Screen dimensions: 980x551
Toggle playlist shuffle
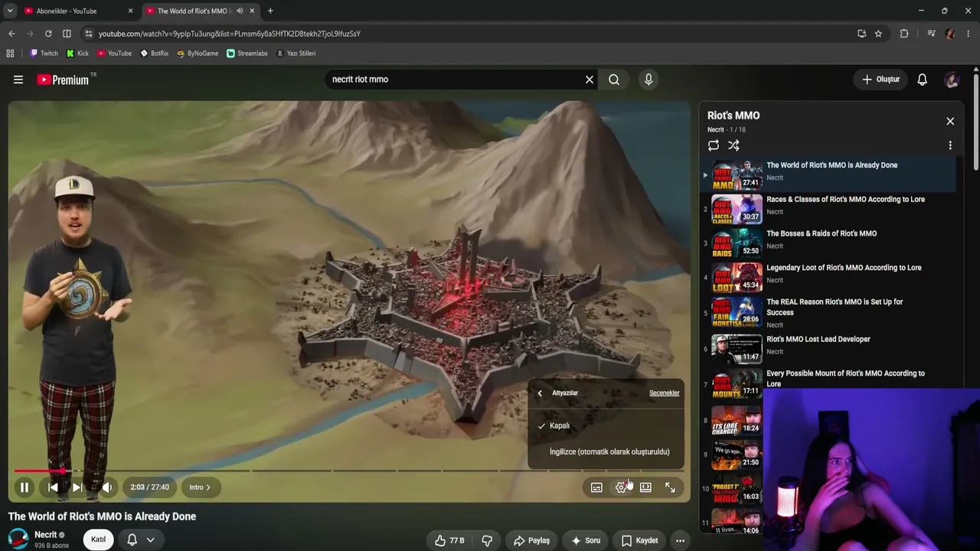point(733,145)
